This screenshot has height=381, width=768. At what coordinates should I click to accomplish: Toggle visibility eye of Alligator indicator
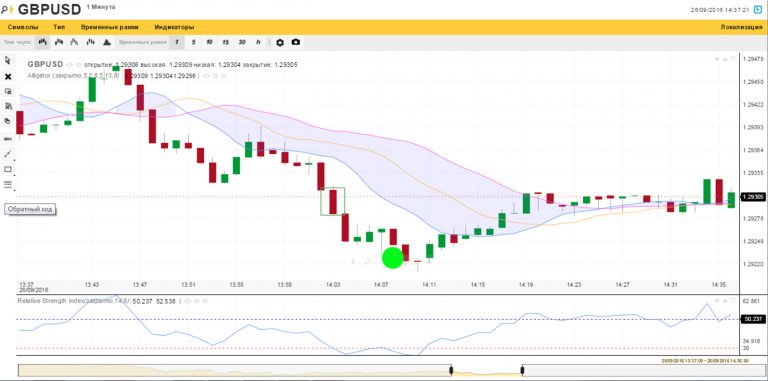click(x=207, y=76)
